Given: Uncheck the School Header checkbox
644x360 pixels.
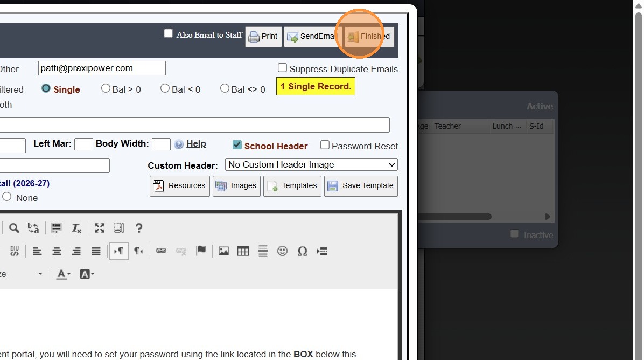Looking at the screenshot, I should [237, 144].
